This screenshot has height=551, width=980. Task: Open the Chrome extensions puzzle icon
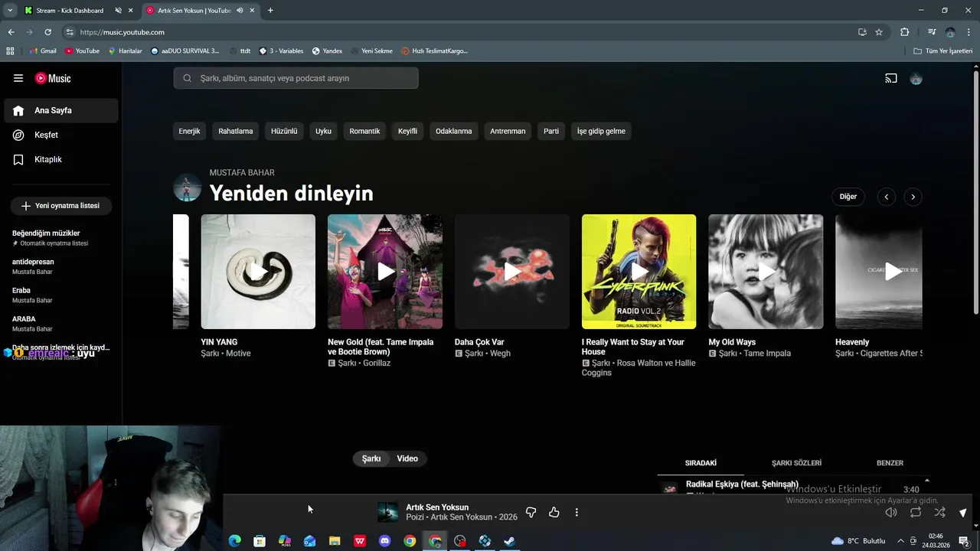coord(905,32)
